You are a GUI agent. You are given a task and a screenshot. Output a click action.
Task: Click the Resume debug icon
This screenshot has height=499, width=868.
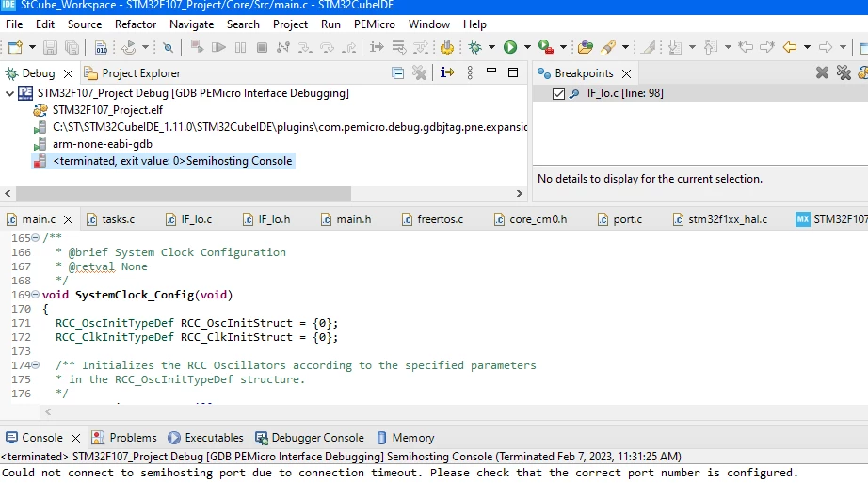click(218, 48)
